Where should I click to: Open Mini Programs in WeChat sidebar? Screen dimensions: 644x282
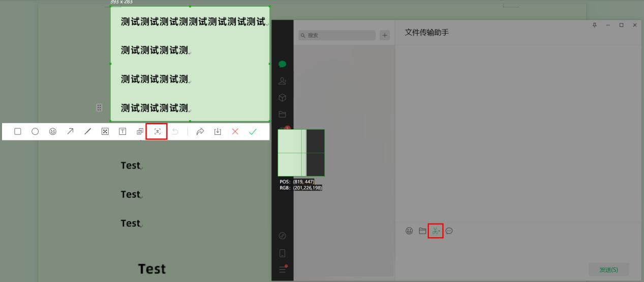283,236
